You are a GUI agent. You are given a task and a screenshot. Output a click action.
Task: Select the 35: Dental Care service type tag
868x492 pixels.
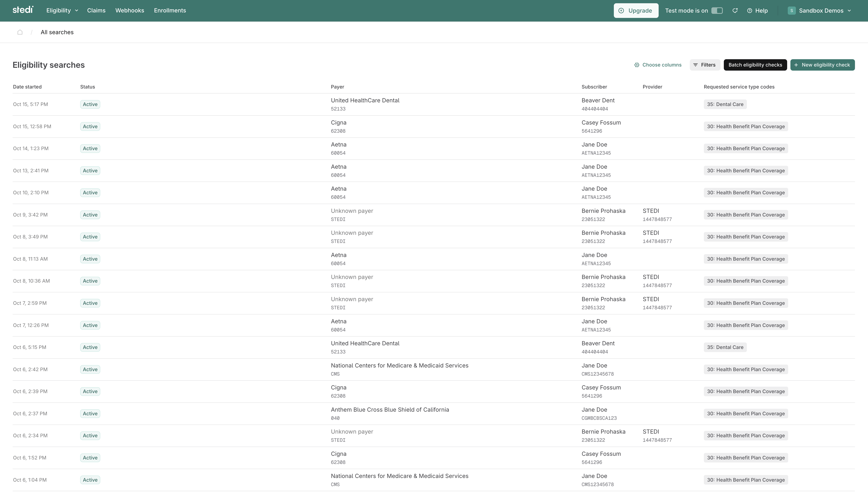725,104
